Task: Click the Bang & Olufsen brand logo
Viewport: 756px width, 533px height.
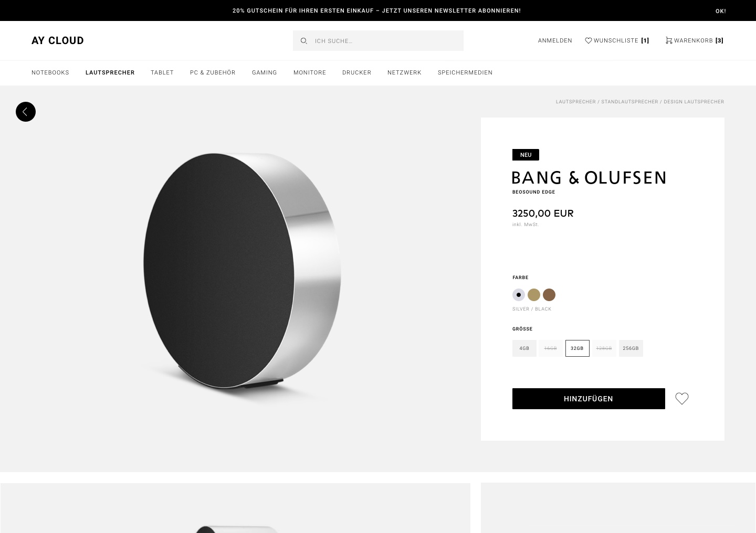Action: (589, 177)
